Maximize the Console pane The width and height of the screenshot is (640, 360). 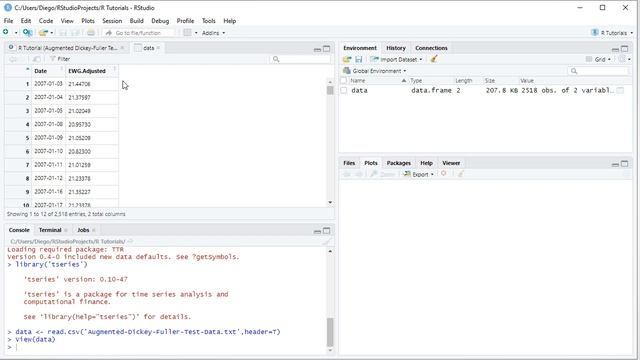click(x=327, y=231)
